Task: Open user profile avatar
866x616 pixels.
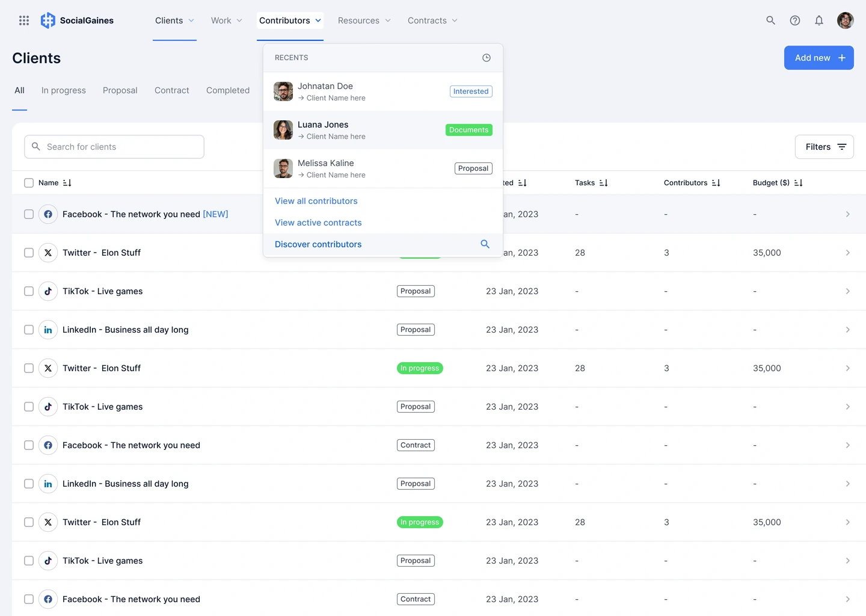Action: coord(846,20)
